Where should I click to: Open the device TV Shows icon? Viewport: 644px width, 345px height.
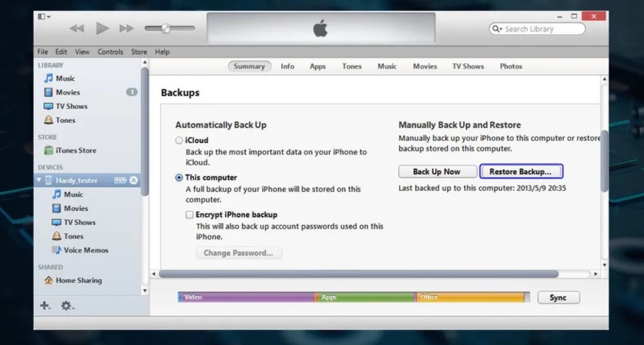point(57,222)
